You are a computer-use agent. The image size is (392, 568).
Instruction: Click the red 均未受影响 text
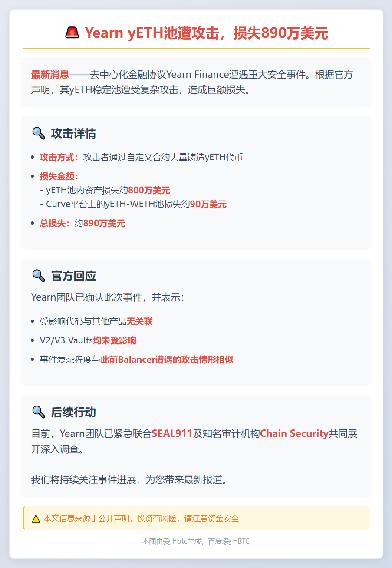click(x=115, y=340)
